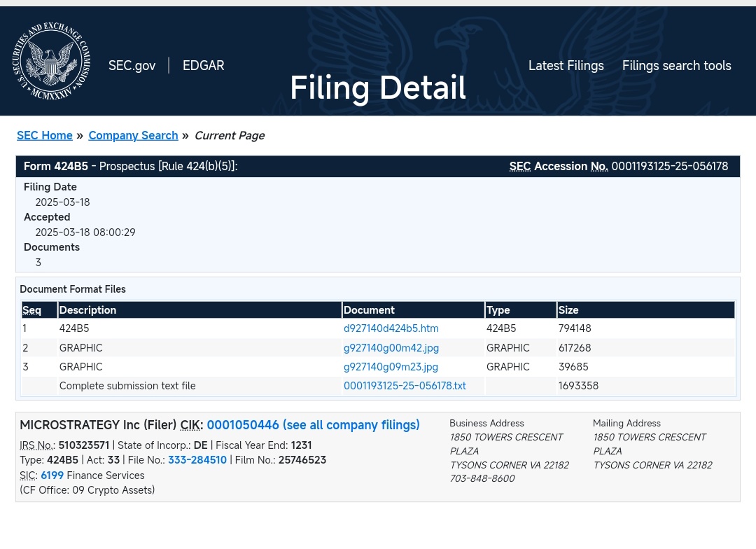Select the filing date 2025-03-18
The height and width of the screenshot is (549, 756).
point(63,202)
